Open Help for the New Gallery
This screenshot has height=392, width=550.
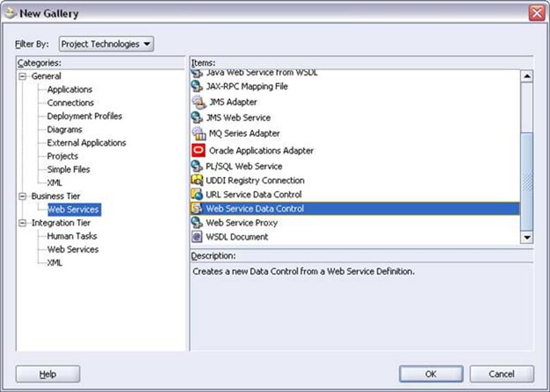(x=48, y=374)
